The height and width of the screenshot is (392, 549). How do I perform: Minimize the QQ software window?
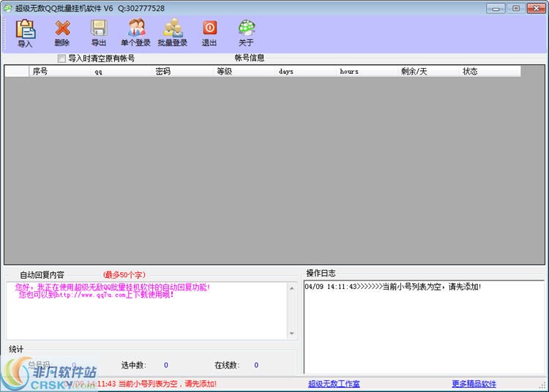coord(496,8)
